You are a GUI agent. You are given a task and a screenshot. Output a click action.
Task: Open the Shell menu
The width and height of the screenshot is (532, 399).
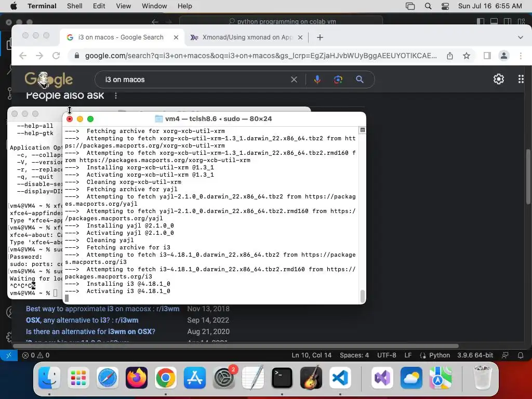pyautogui.click(x=74, y=6)
